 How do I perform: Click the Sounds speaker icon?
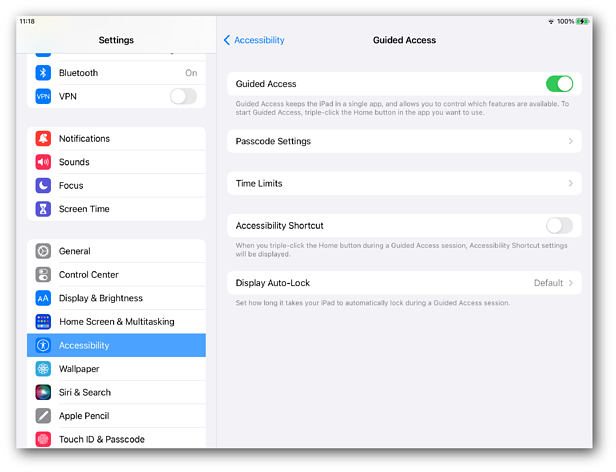click(43, 162)
